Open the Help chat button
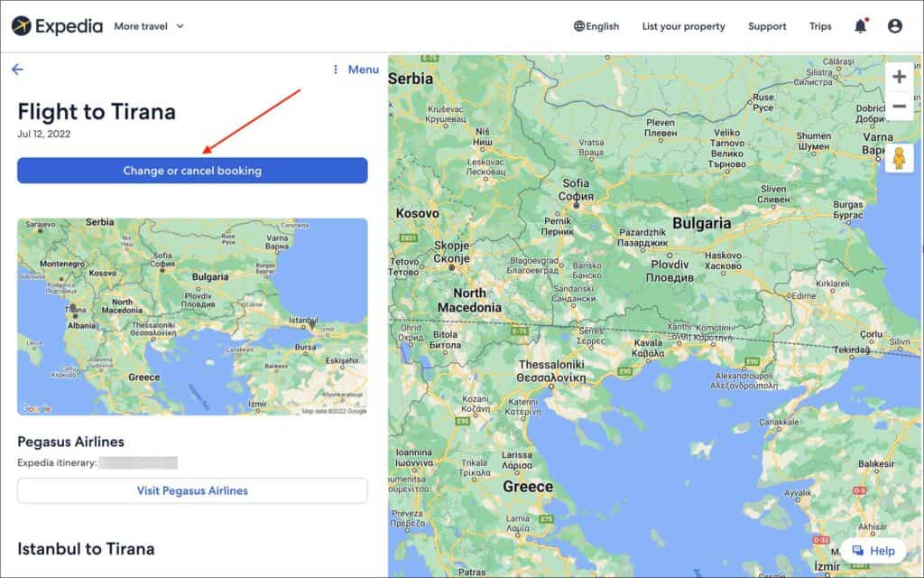This screenshot has width=924, height=578. [x=873, y=551]
